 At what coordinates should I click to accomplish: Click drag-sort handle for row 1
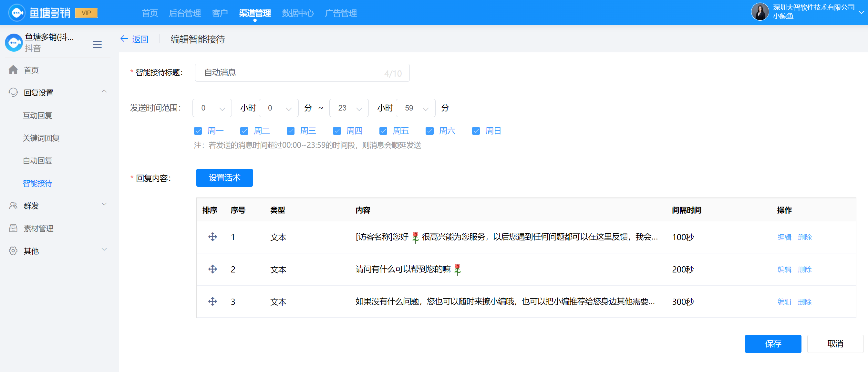click(212, 237)
